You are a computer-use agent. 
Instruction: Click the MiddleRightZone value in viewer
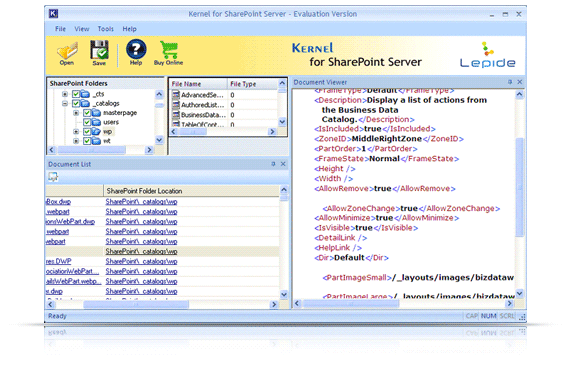pyautogui.click(x=386, y=139)
